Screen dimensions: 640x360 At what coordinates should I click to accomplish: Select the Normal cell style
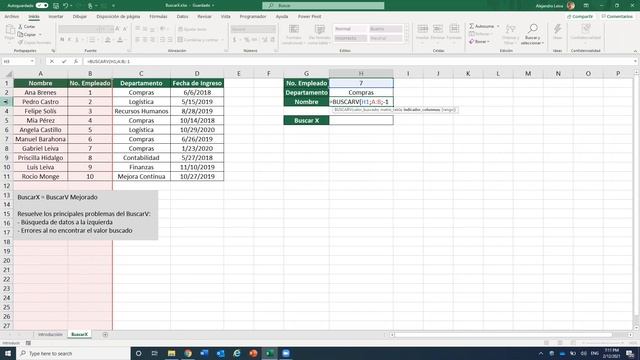pyautogui.click(x=350, y=29)
